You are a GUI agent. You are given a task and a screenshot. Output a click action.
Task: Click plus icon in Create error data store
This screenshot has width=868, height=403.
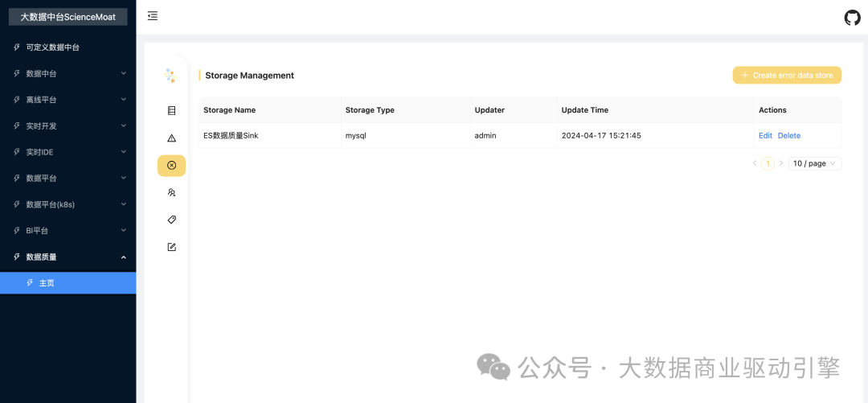click(744, 75)
